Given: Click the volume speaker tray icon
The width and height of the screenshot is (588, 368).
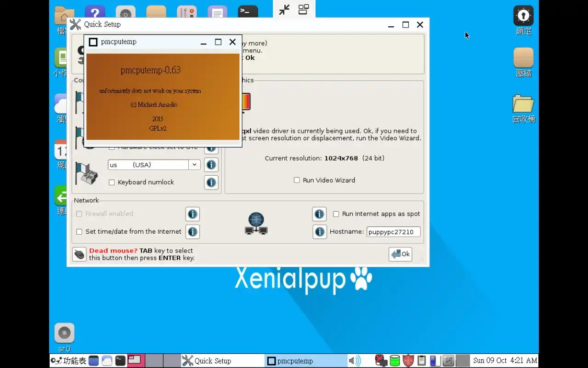Looking at the screenshot, I should click(x=355, y=361).
